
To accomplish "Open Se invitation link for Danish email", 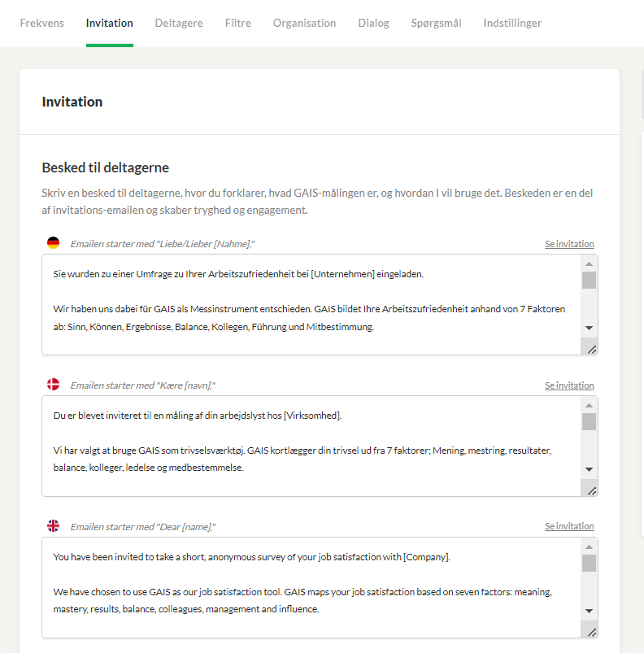I will tap(569, 385).
